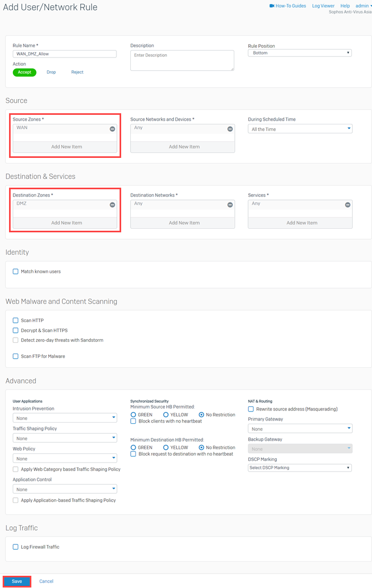Viewport: 372px width, 588px height.
Task: Enable Log Firewall Traffic
Action: tap(15, 547)
